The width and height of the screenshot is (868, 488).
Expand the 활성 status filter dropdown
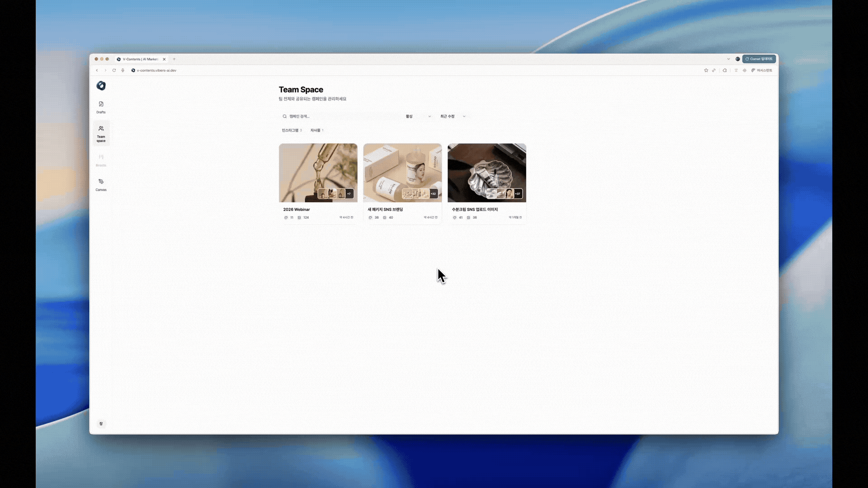418,117
